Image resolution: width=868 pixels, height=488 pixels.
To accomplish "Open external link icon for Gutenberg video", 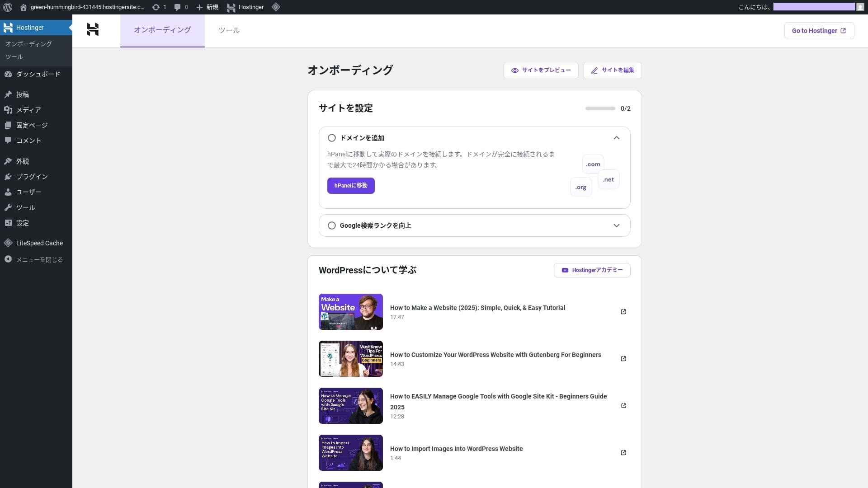I will tap(623, 359).
